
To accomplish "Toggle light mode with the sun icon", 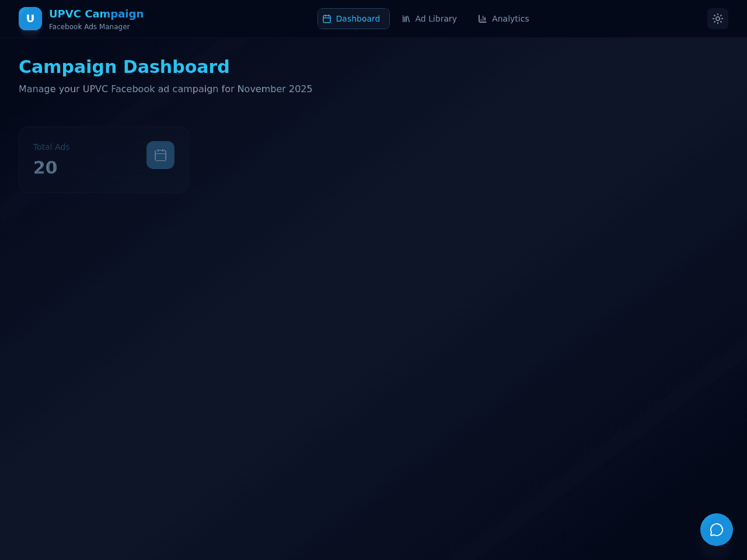I will point(718,19).
